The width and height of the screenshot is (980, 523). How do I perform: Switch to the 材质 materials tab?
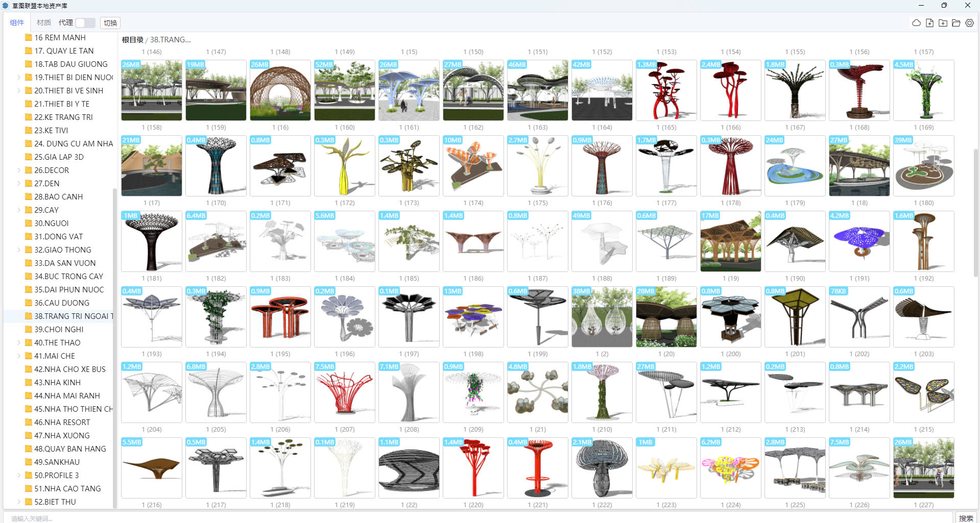[x=43, y=23]
